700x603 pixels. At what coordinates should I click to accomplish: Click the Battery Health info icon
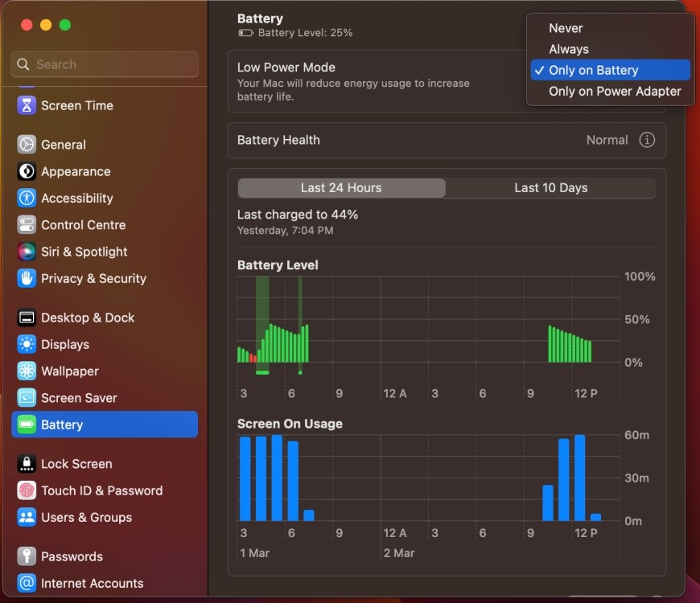point(647,140)
